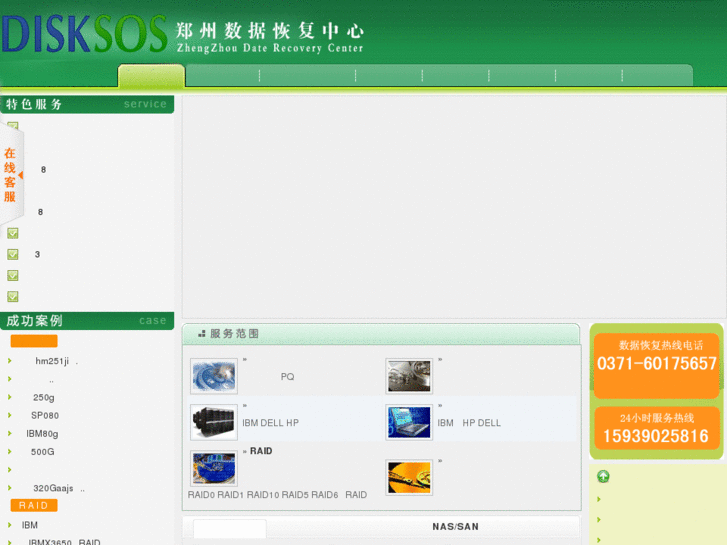This screenshot has height=545, width=727.
Task: Click the 0371-60175657 hotline banner
Action: tap(657, 365)
